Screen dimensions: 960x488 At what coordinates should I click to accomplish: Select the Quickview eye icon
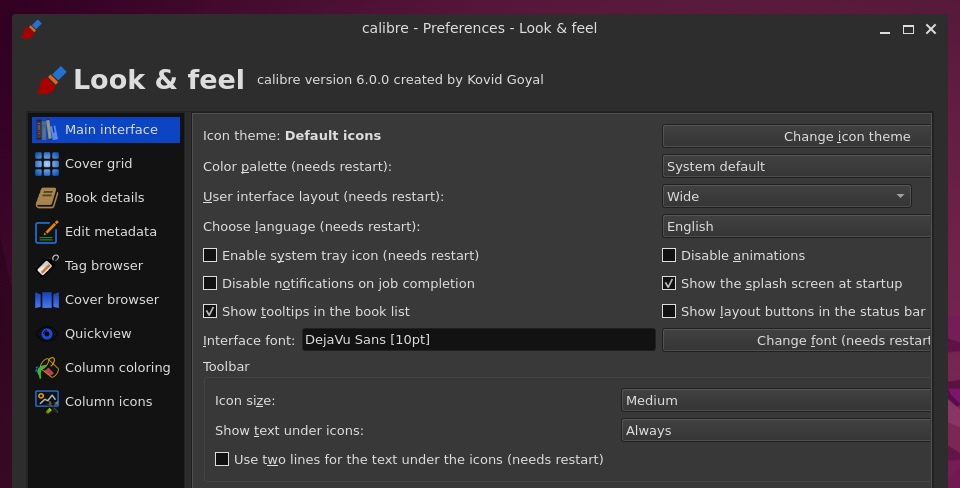pyautogui.click(x=47, y=334)
